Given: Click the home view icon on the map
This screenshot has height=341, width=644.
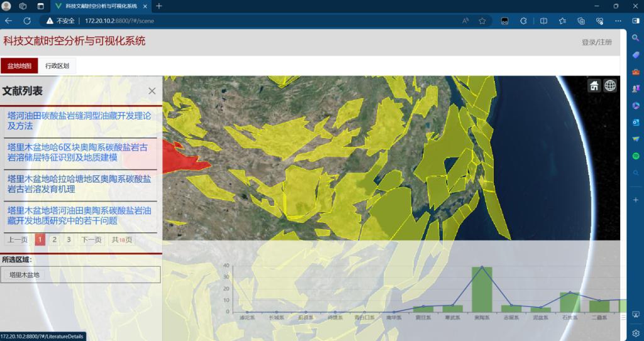Looking at the screenshot, I should coord(594,86).
